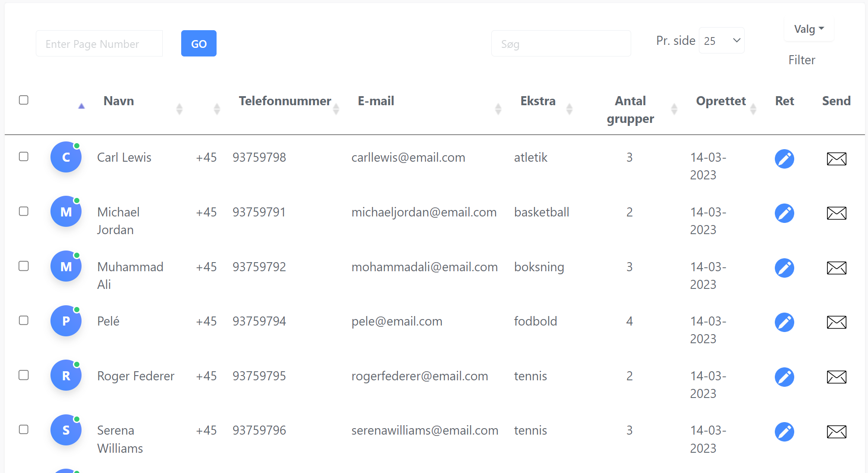
Task: Click phone number 93759794
Action: pyautogui.click(x=259, y=321)
